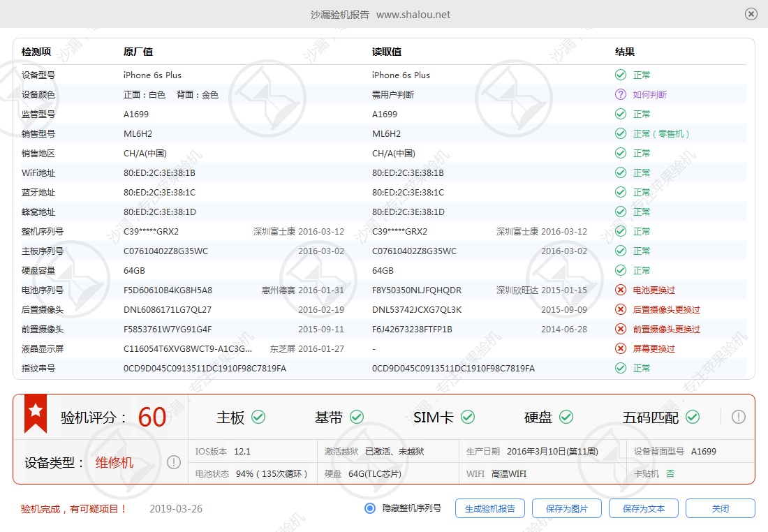Select the factory battery serial F5D60610B4KG8H5A8
This screenshot has width=768, height=532.
pos(168,290)
